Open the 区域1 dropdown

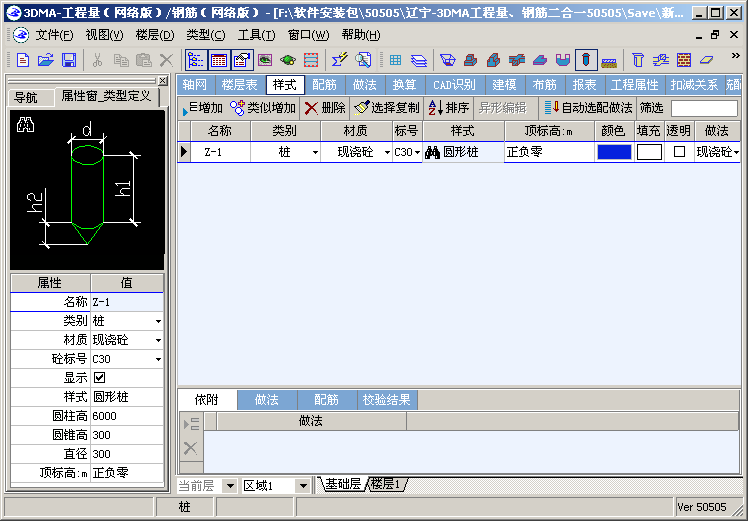[x=303, y=486]
